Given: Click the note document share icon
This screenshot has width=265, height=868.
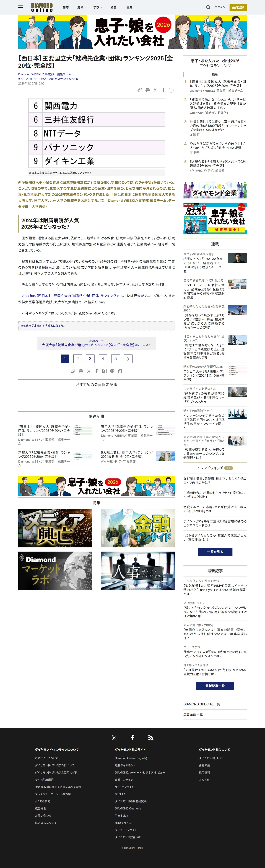Looking at the screenshot, I should point(120,371).
